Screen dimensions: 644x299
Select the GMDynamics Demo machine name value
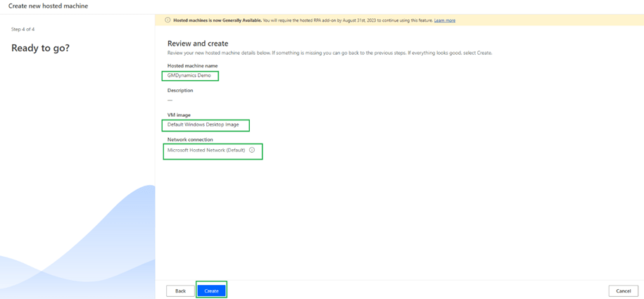click(x=189, y=75)
